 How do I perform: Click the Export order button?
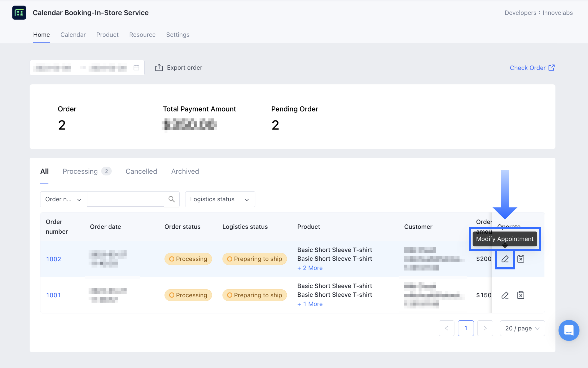click(x=179, y=68)
